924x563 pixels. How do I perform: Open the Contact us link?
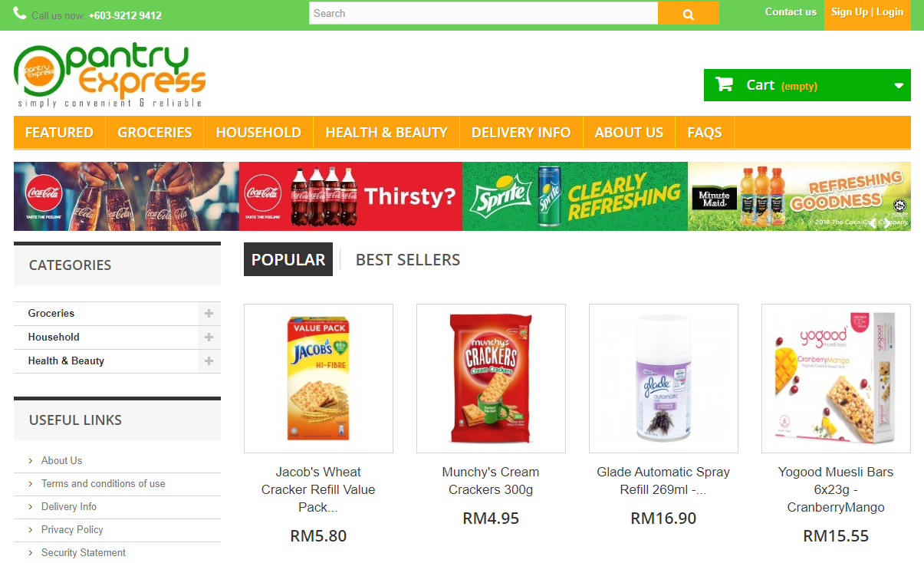pyautogui.click(x=791, y=12)
